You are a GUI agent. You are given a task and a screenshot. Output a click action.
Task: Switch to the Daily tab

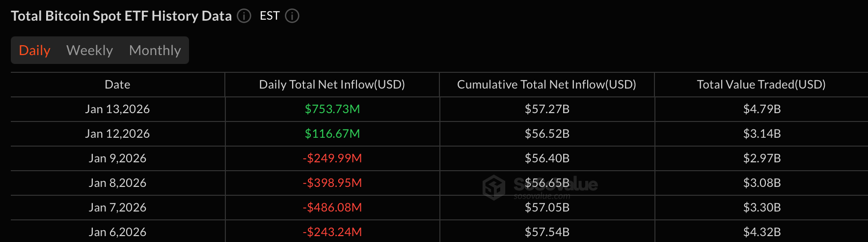[x=34, y=50]
